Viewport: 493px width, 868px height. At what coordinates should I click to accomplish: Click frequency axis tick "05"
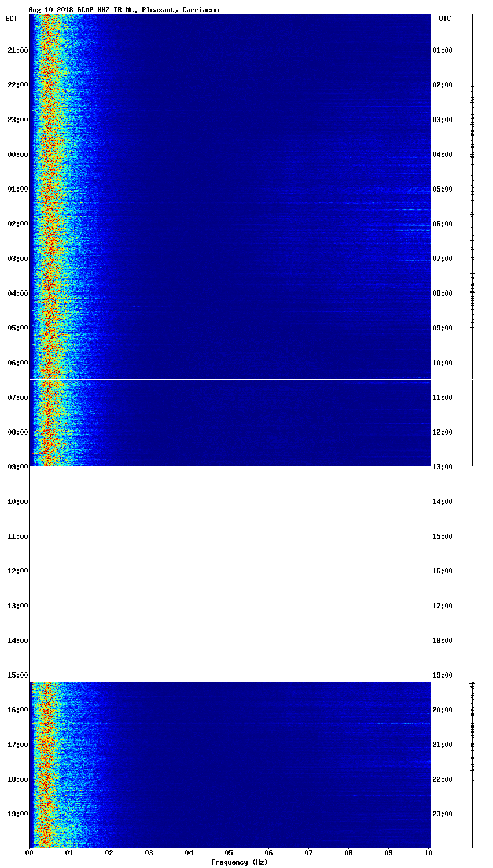tap(229, 853)
